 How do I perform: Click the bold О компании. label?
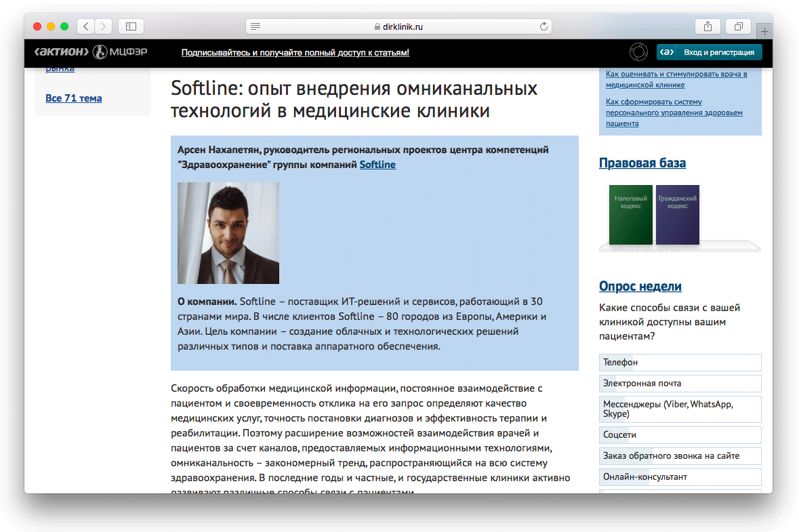(207, 302)
